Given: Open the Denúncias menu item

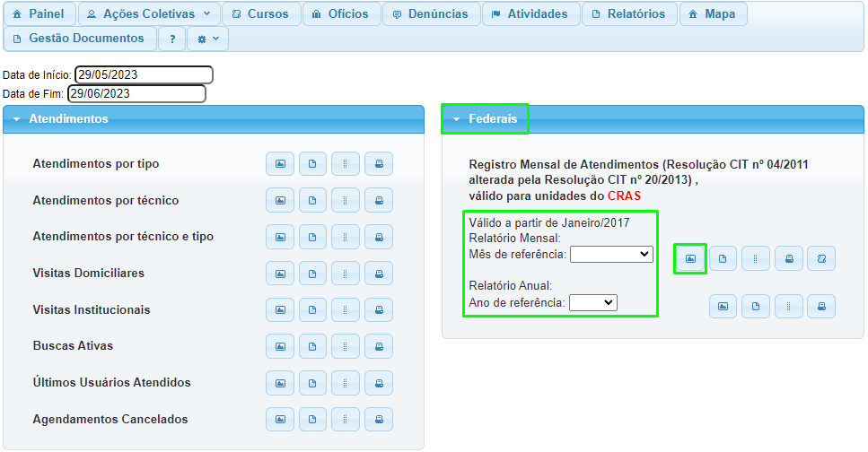Looking at the screenshot, I should pyautogui.click(x=431, y=13).
